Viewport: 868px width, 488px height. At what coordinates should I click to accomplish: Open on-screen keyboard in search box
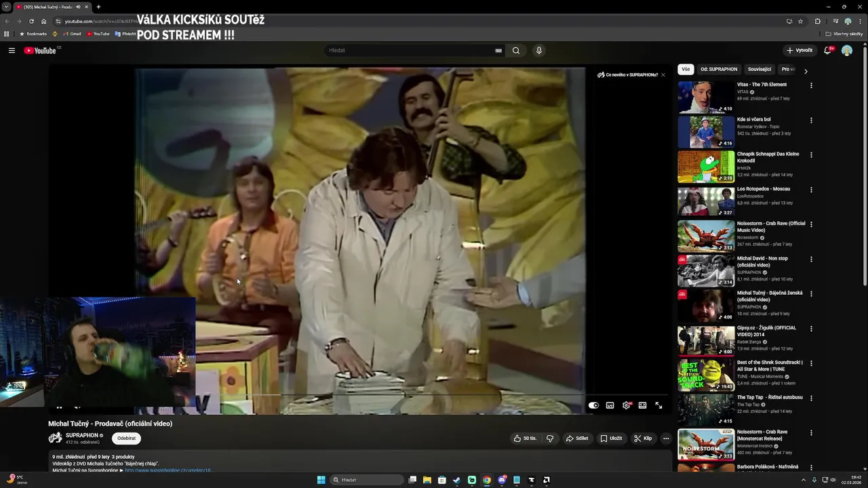click(498, 50)
